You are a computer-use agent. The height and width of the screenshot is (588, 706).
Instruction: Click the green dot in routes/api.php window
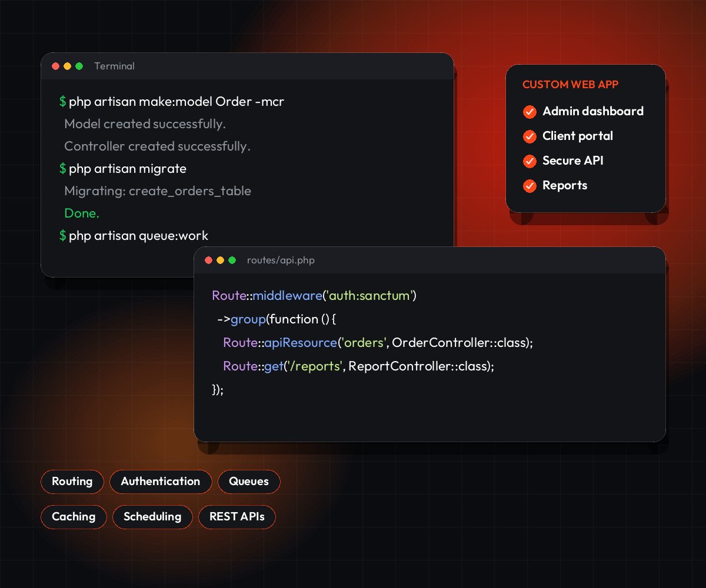(232, 260)
